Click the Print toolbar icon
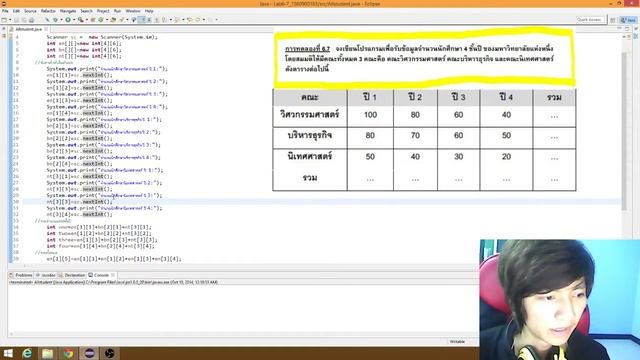 pos(31,20)
